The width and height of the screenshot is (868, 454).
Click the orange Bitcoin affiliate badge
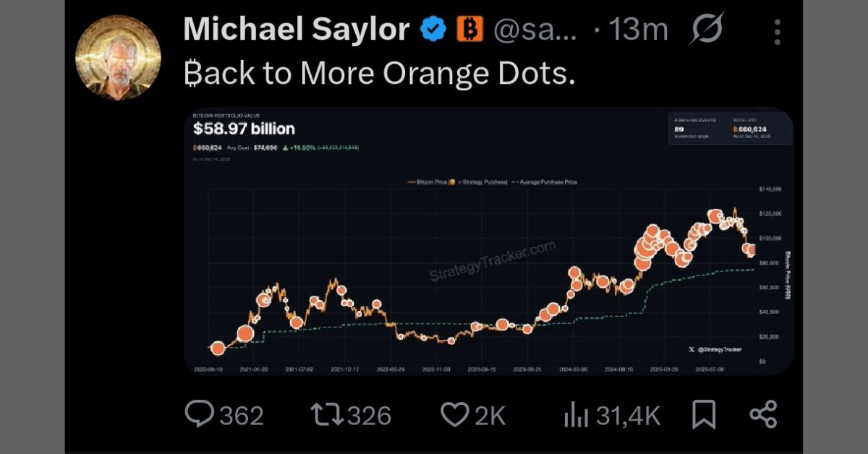pos(469,29)
